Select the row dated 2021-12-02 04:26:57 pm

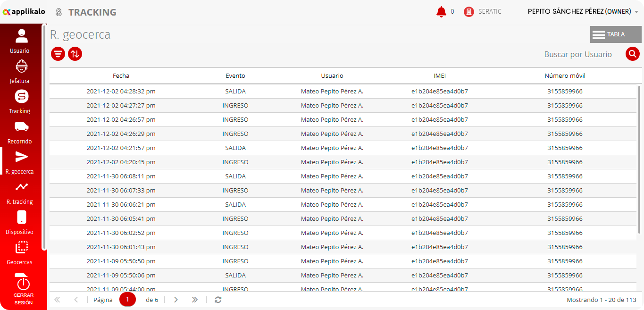343,120
